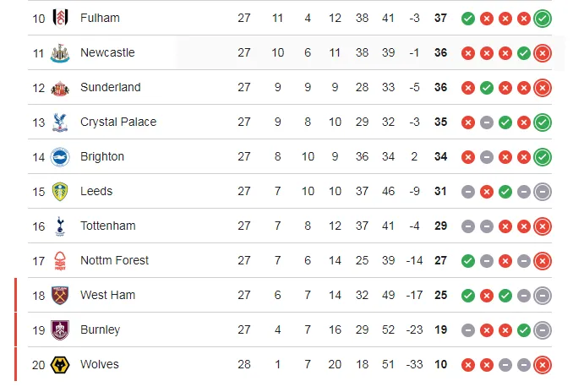This screenshot has height=392, width=573.
Task: Select the Tottenham table row points value
Action: [x=440, y=226]
